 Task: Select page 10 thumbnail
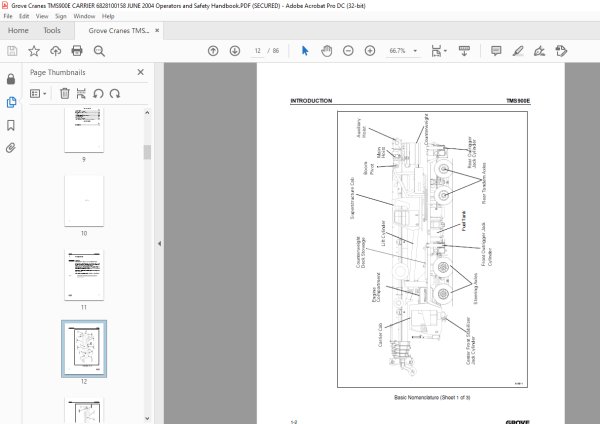(84, 201)
